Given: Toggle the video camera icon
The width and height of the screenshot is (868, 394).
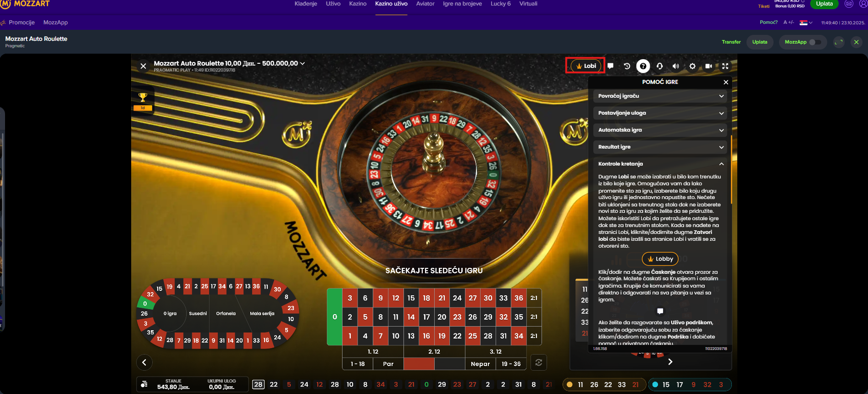Looking at the screenshot, I should coord(708,66).
